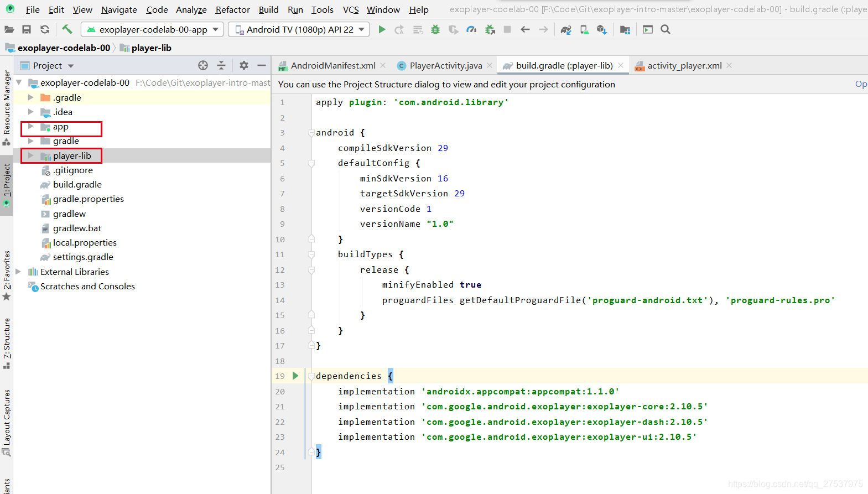This screenshot has height=494, width=868.
Task: Expand the .gradle folder
Action: (x=31, y=97)
